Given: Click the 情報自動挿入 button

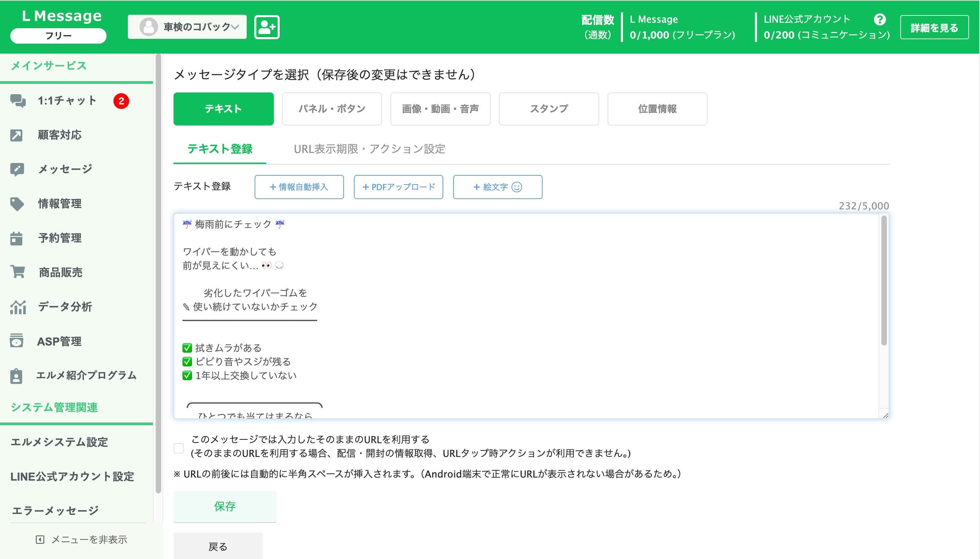Looking at the screenshot, I should click(299, 187).
